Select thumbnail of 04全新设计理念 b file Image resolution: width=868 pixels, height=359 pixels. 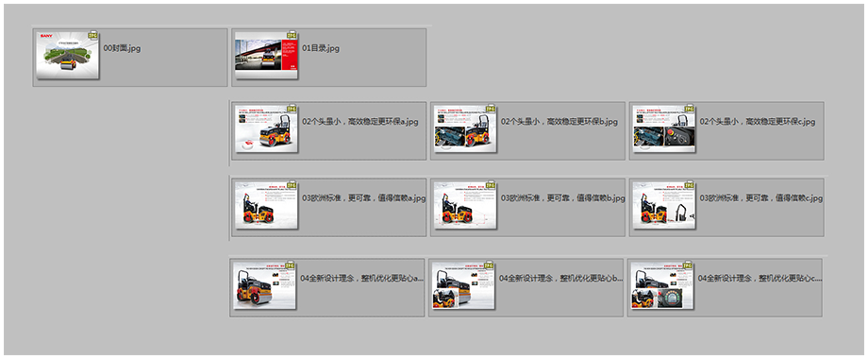coord(463,285)
